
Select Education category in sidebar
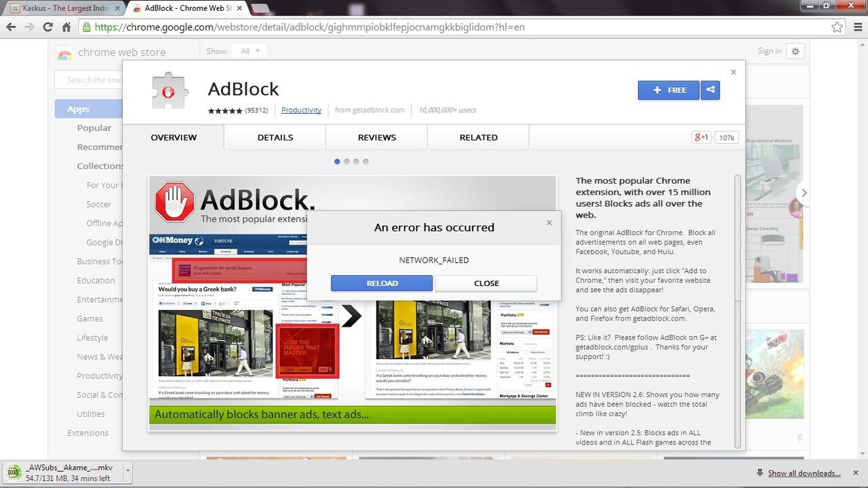tap(96, 280)
